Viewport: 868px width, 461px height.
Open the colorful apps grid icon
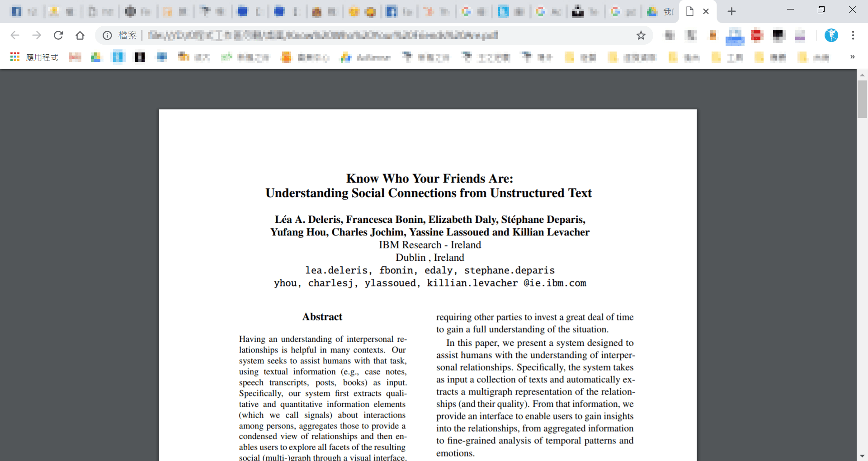15,57
